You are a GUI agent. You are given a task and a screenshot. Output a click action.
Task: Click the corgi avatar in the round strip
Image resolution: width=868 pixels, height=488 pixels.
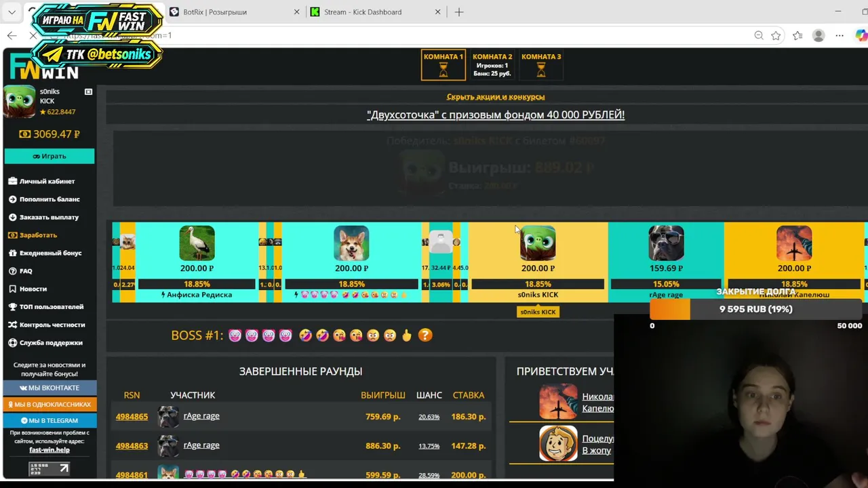(x=351, y=243)
